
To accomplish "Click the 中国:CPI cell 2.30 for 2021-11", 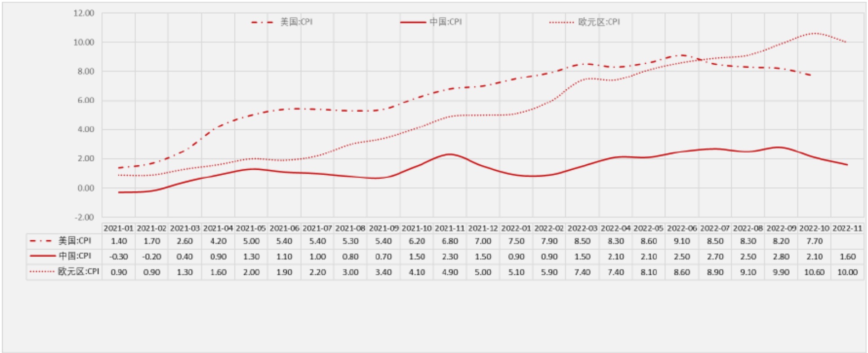I will pos(450,257).
